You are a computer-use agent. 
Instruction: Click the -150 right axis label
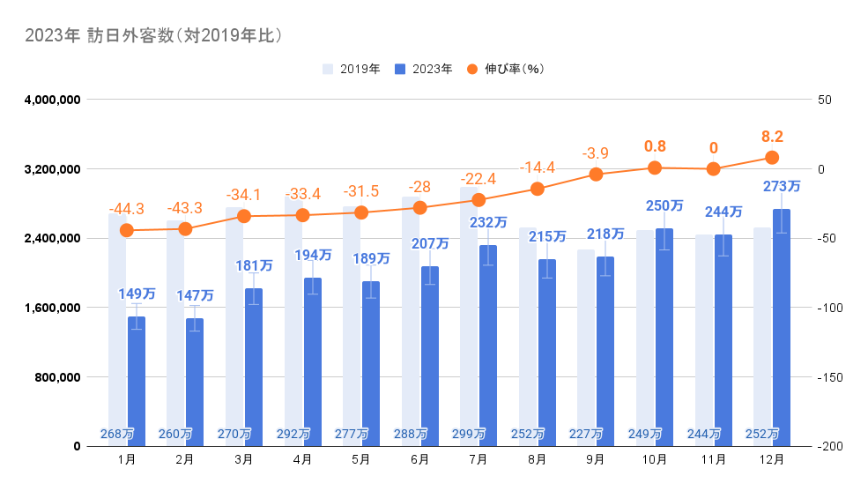pyautogui.click(x=830, y=377)
